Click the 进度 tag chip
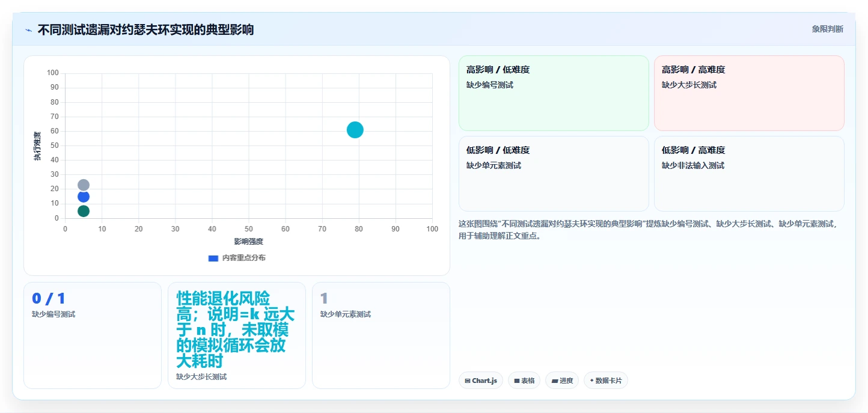The height and width of the screenshot is (413, 868). (x=562, y=381)
